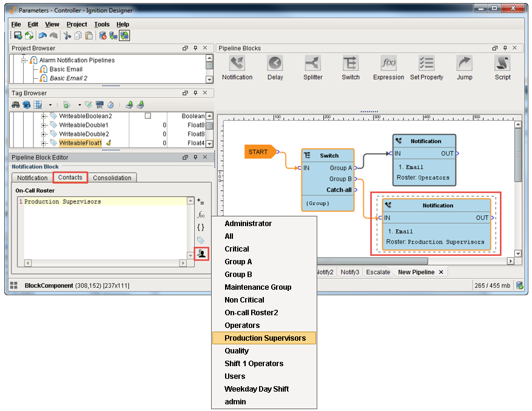532x411 pixels.
Task: Pick the Delay pipeline block
Action: [x=275, y=68]
